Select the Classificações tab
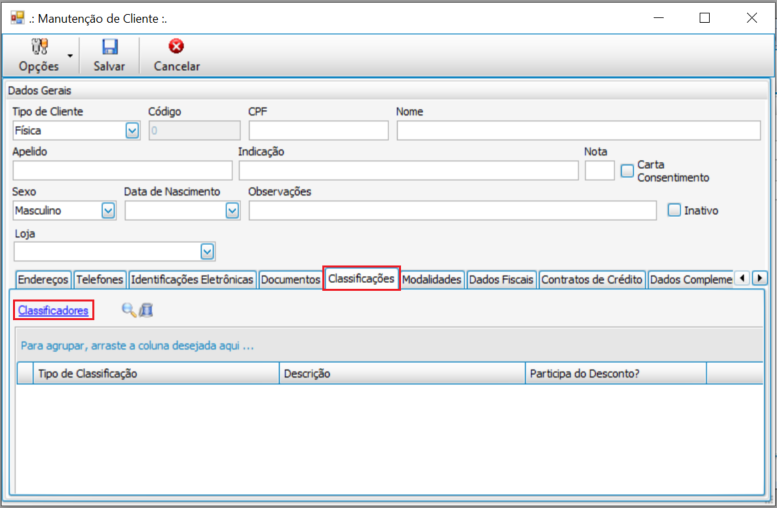 point(361,279)
